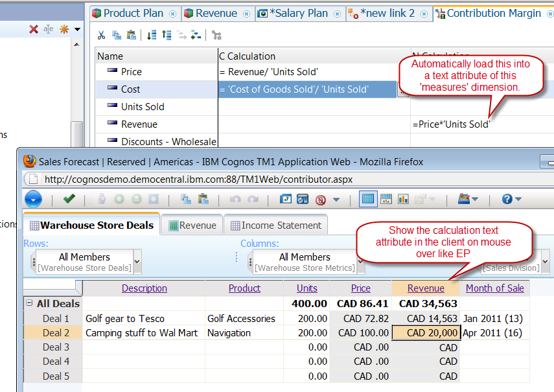Select the grid view icon
The image size is (554, 392).
[x=368, y=199]
